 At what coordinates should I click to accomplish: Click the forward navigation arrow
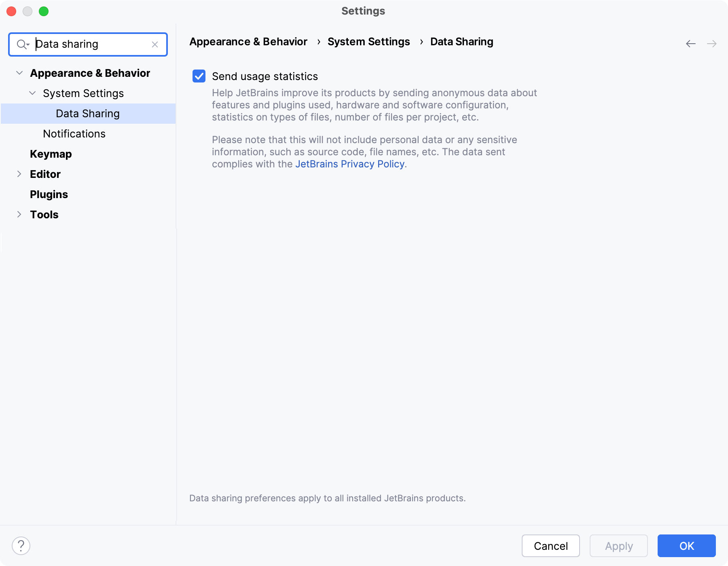[x=712, y=44]
